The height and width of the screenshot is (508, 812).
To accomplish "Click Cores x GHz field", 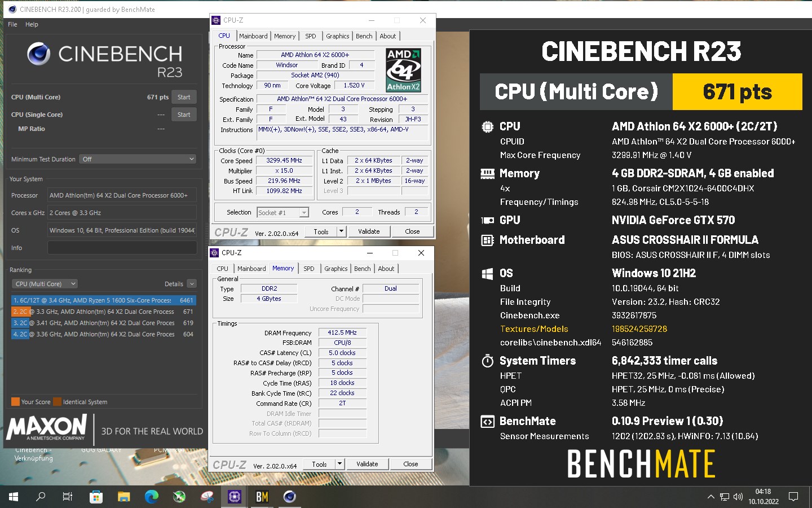I will point(122,213).
